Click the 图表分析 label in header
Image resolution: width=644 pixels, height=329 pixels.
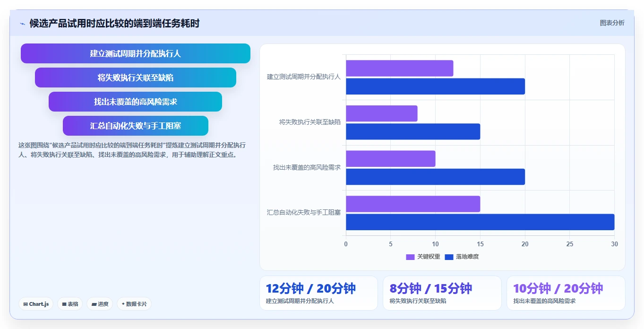point(612,23)
